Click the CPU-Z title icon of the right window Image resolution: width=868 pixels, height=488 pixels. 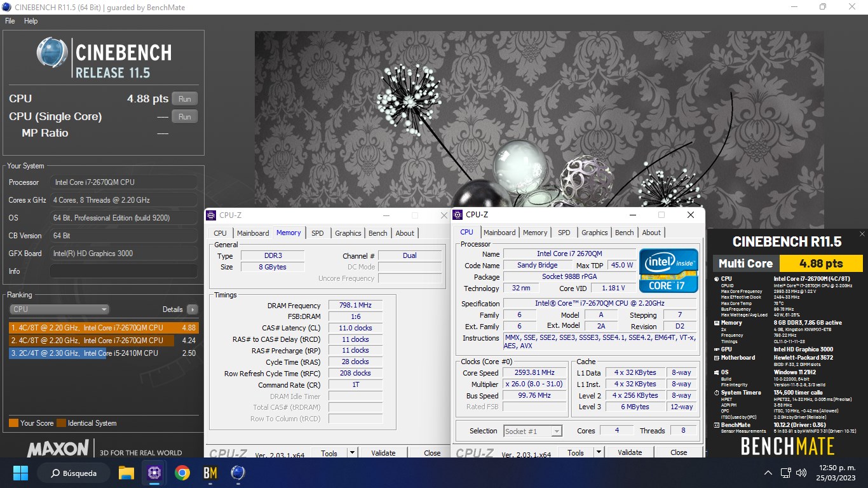point(458,215)
